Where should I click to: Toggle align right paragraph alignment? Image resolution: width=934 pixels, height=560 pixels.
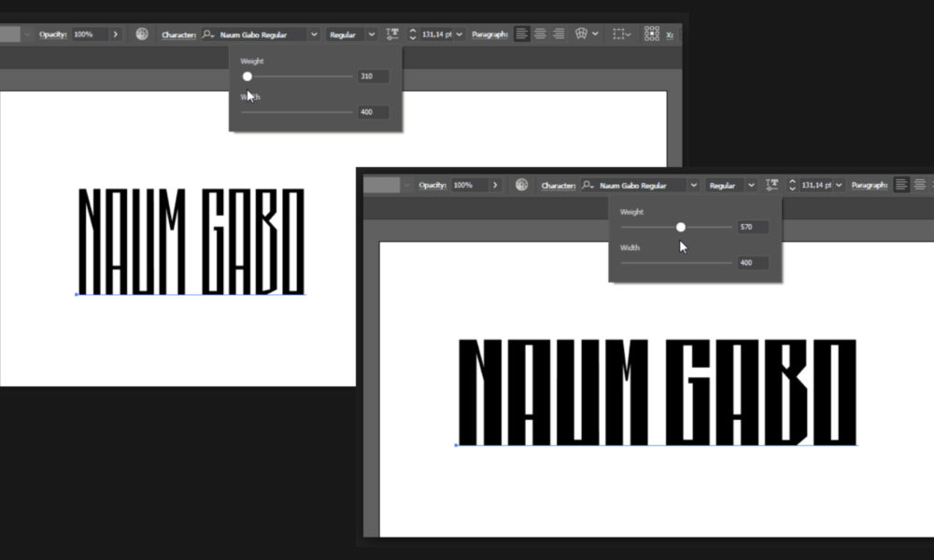559,34
